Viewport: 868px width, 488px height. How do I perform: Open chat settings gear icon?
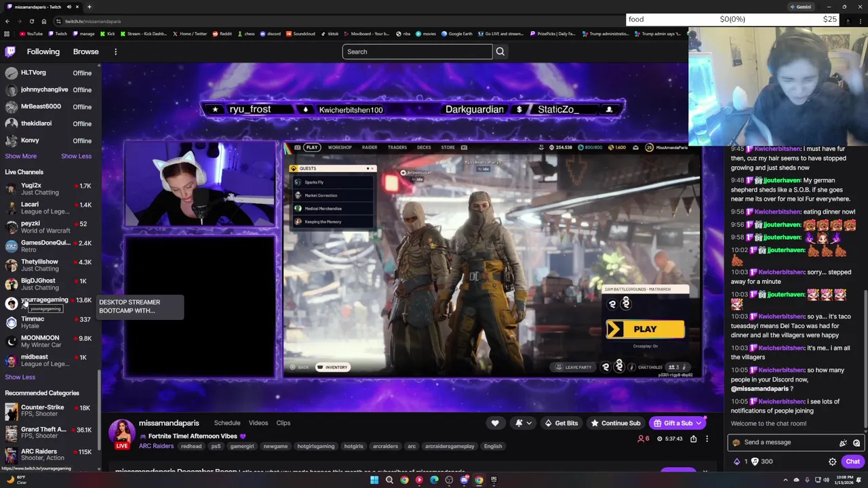[832, 462]
